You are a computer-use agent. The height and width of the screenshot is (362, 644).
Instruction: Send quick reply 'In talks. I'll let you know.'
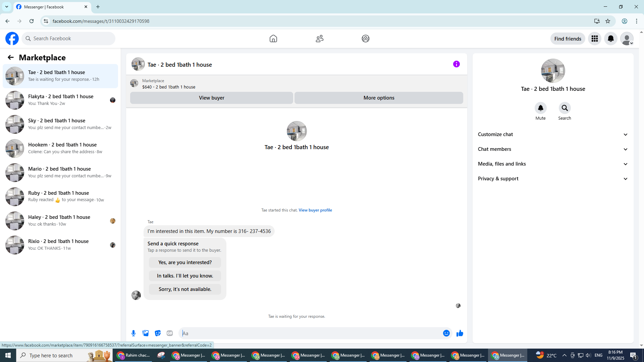point(185,276)
